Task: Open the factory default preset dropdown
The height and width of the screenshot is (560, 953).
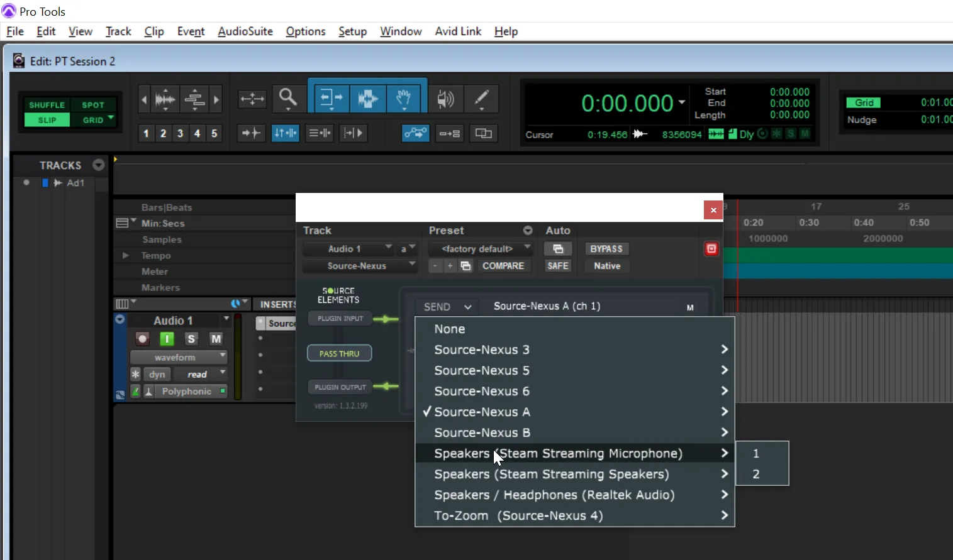Action: tap(480, 249)
